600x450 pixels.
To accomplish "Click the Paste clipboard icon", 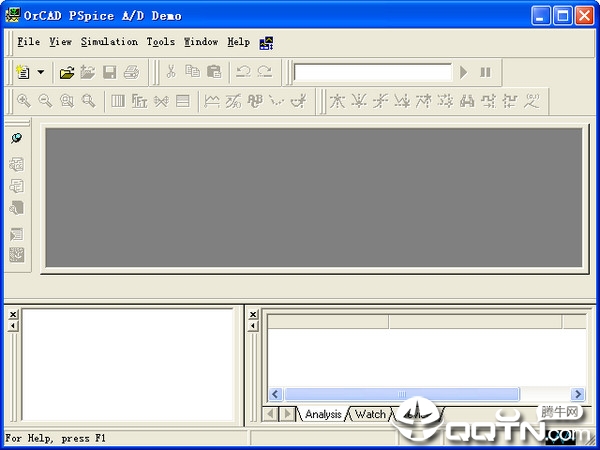I will tap(214, 72).
